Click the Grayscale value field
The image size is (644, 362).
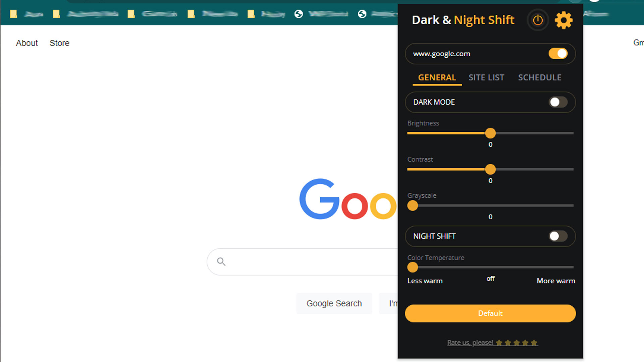pyautogui.click(x=490, y=217)
